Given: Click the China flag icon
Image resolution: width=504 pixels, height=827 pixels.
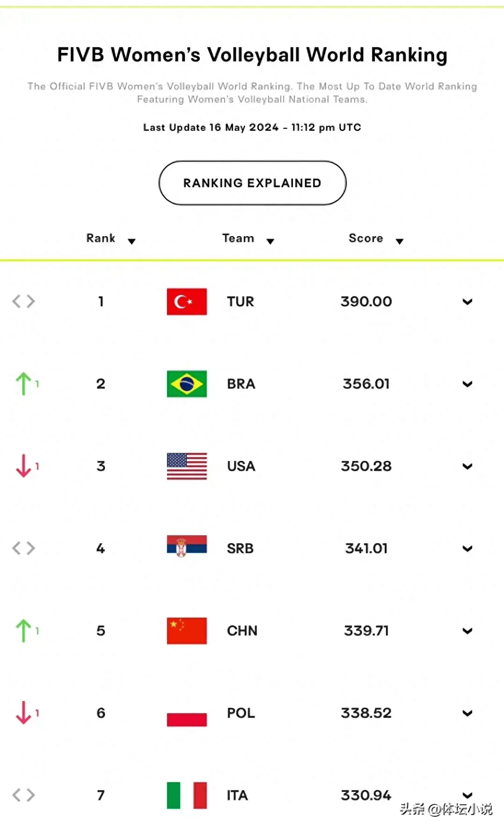Looking at the screenshot, I should pos(187,631).
